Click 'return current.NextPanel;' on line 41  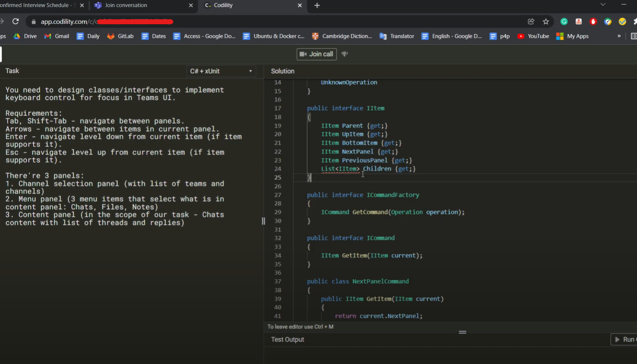378,316
